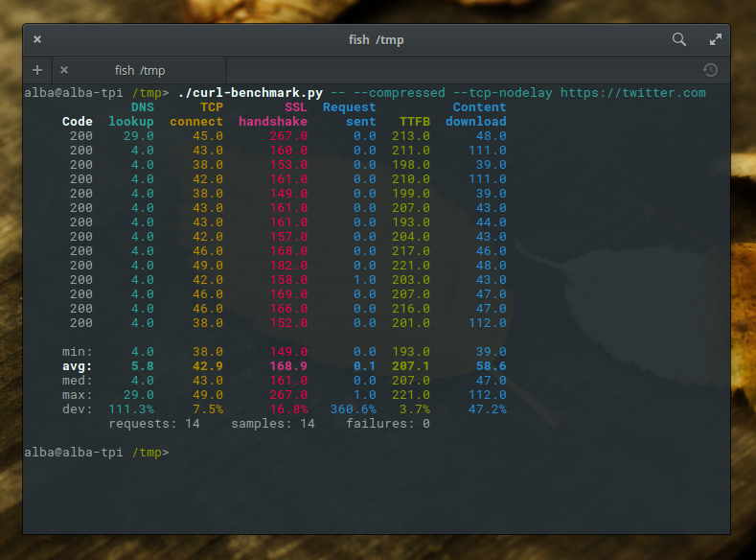Click the '--compressed' argument
Viewport: 756px width, 560px height.
[400, 93]
